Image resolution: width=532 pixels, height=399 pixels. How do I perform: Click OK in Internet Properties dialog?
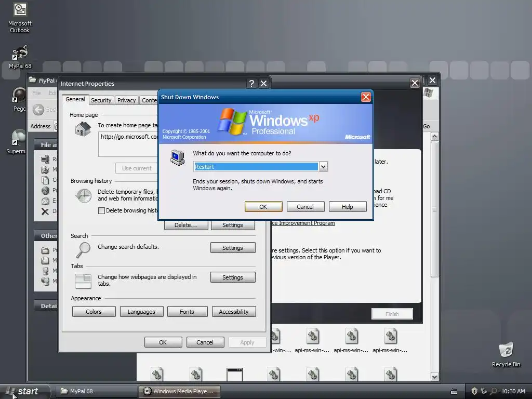163,342
